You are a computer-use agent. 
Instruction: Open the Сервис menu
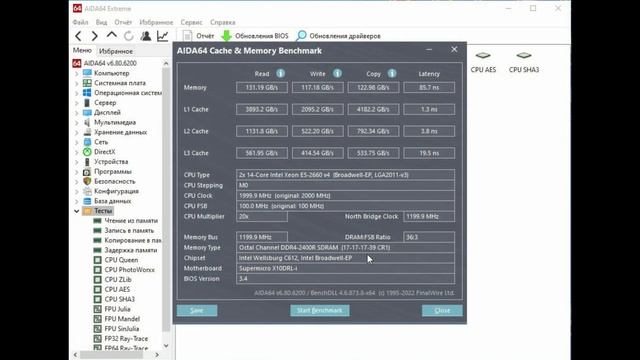pyautogui.click(x=191, y=22)
